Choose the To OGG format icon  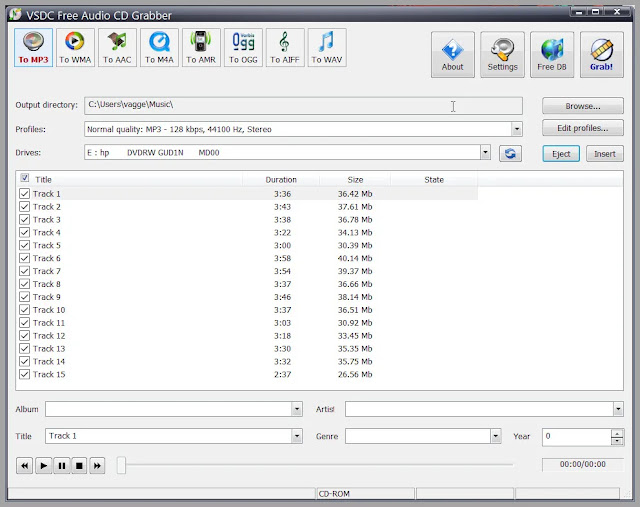tap(243, 47)
